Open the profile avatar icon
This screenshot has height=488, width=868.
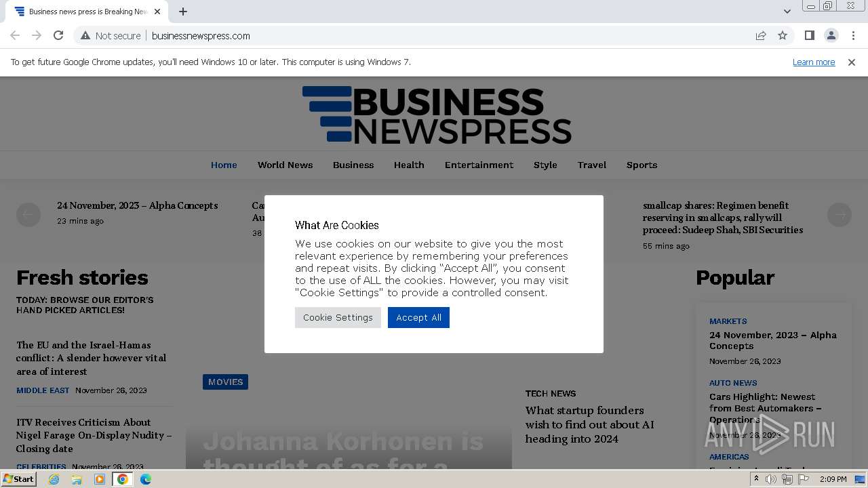pyautogui.click(x=831, y=35)
